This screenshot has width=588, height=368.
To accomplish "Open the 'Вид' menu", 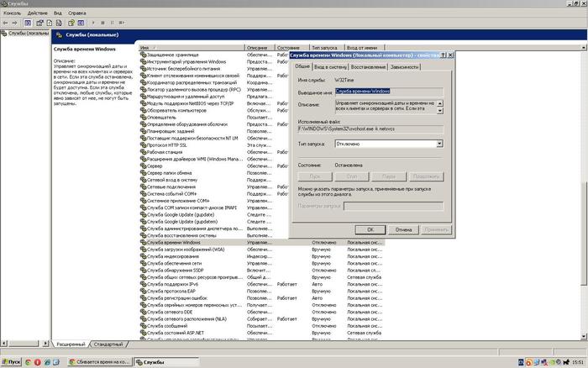I will click(x=58, y=13).
